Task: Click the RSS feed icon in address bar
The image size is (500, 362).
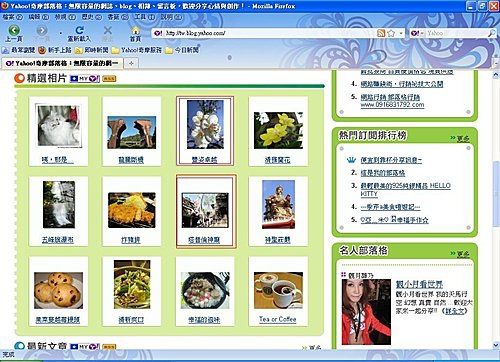Action: point(381,33)
